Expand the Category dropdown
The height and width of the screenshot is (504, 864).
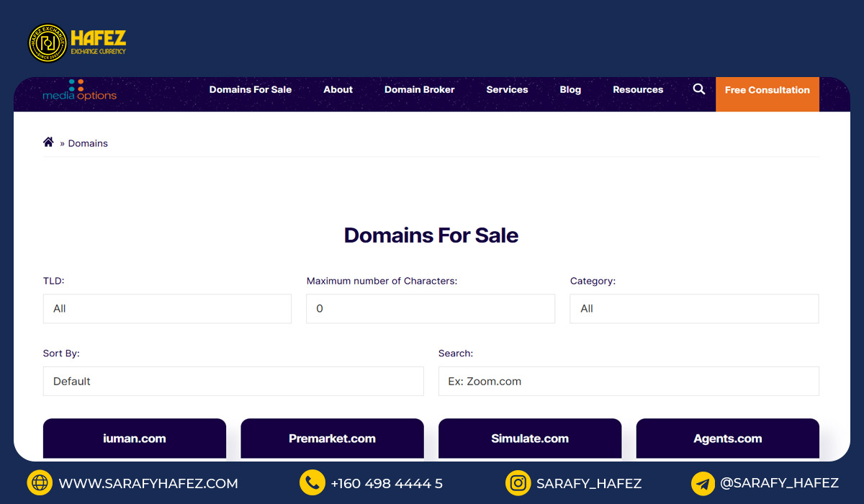click(694, 309)
